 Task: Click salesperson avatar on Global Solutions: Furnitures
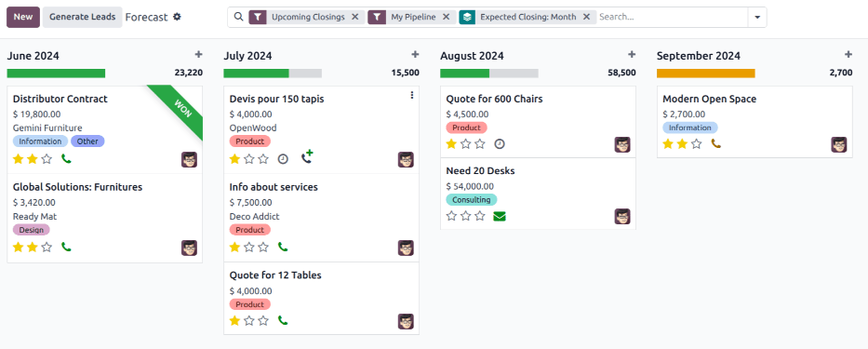click(189, 248)
